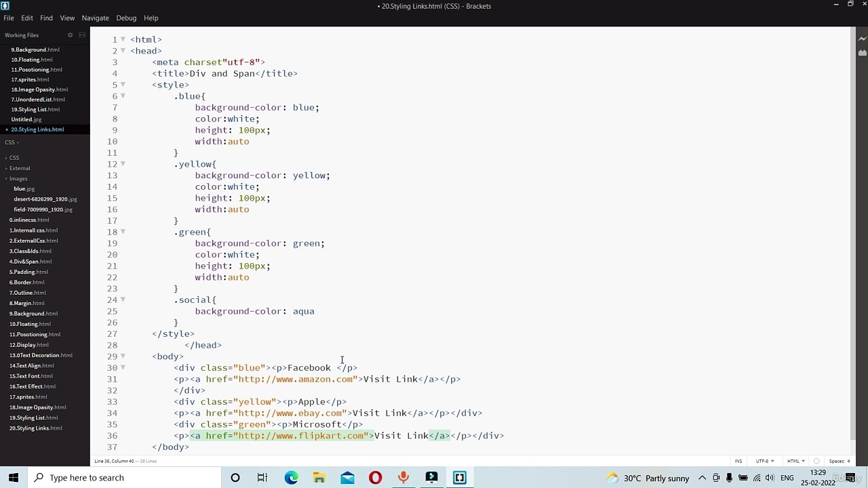Open the Debug menu
868x488 pixels.
pos(126,18)
